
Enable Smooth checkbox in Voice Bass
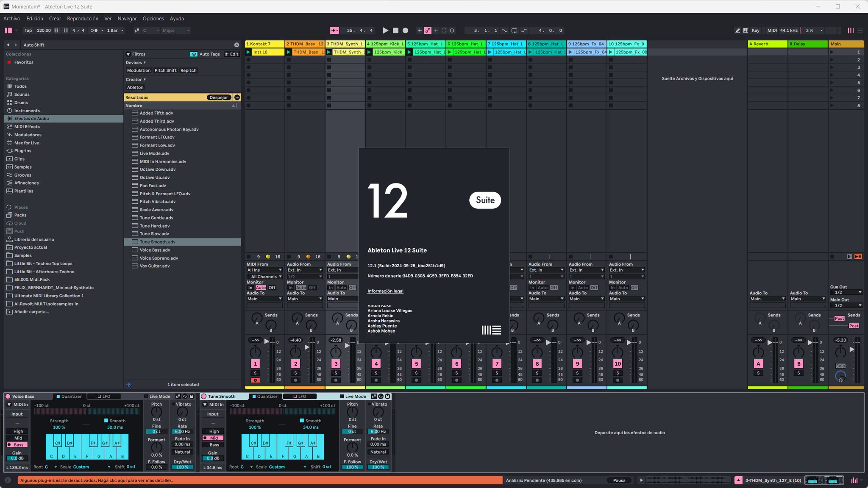106,421
